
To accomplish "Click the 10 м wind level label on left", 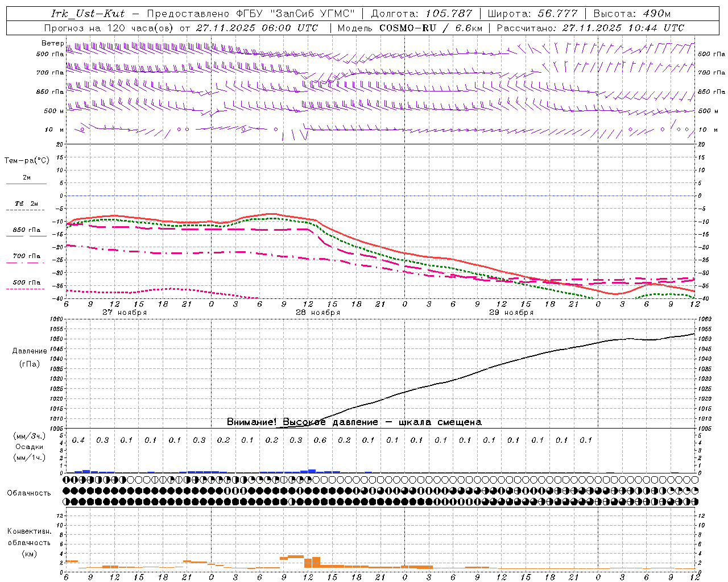I will click(55, 130).
